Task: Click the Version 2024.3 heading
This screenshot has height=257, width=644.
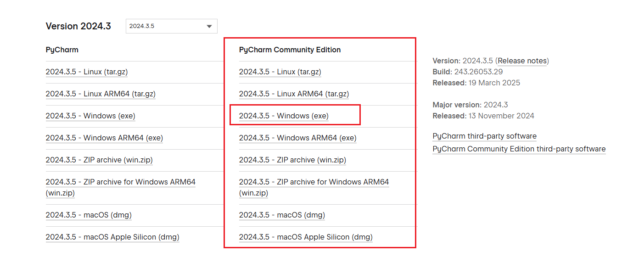Action: click(x=78, y=26)
